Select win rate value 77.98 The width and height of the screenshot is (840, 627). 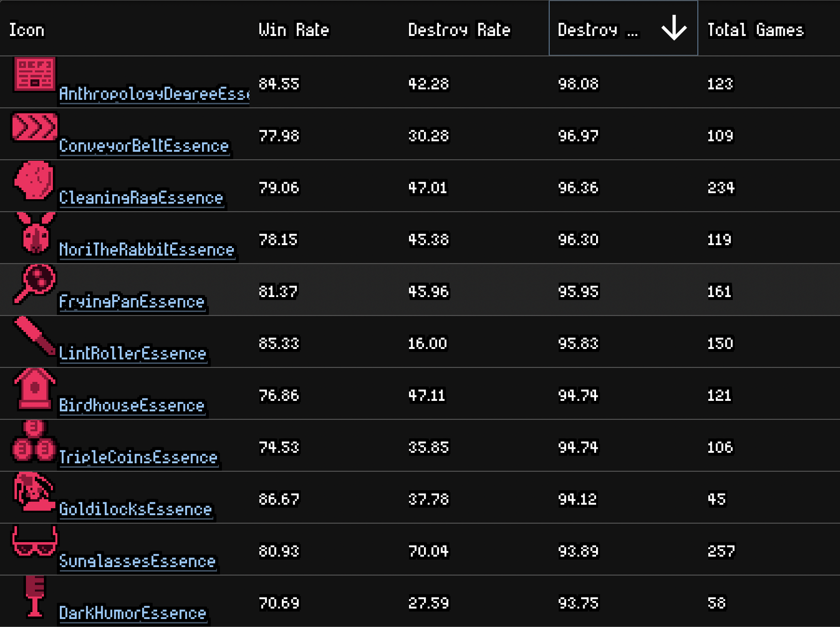point(279,135)
